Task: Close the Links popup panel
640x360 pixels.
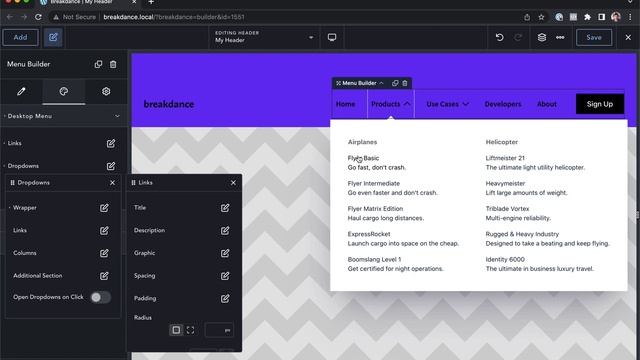Action: (x=233, y=183)
